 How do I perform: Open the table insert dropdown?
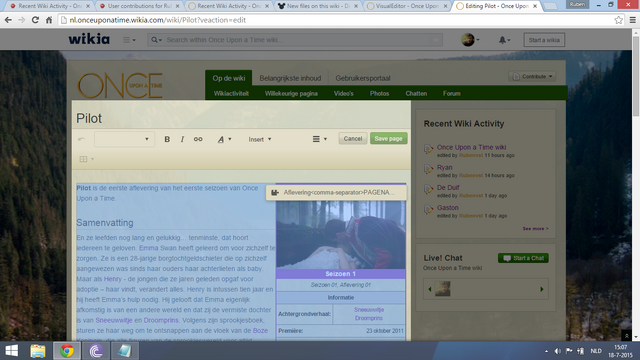pos(87,159)
